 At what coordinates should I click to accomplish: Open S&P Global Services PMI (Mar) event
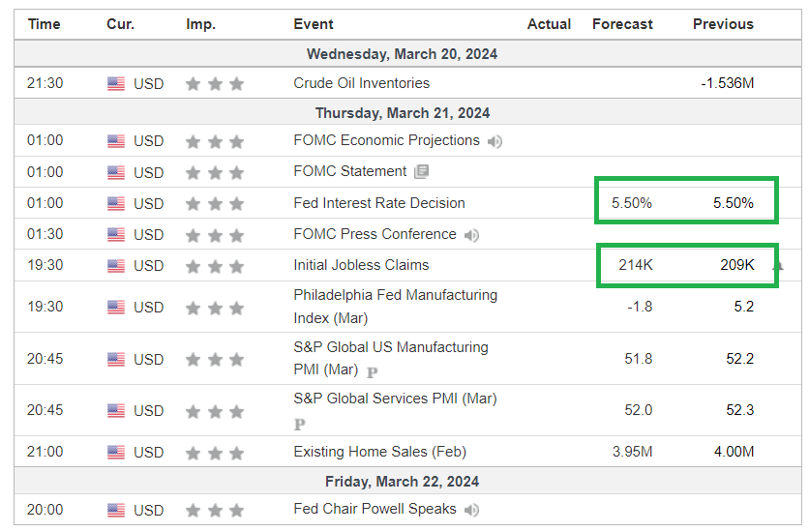(x=395, y=399)
